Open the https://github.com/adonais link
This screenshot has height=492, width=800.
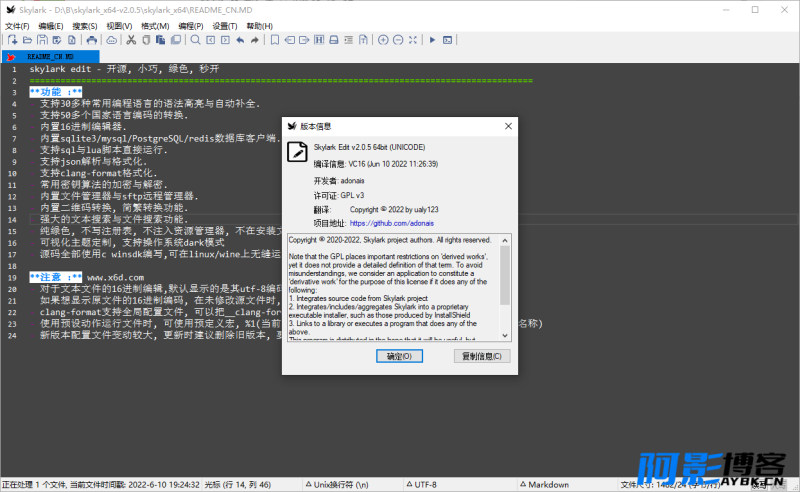(x=392, y=223)
